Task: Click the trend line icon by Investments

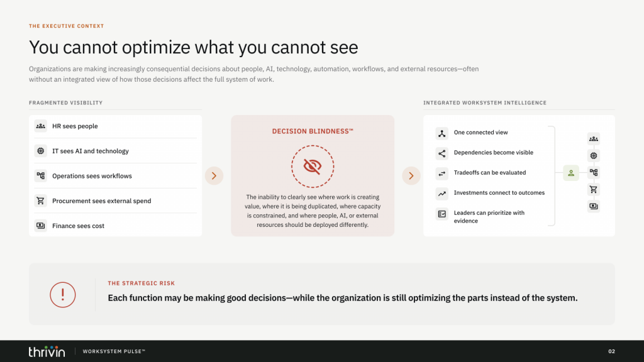Action: tap(442, 194)
